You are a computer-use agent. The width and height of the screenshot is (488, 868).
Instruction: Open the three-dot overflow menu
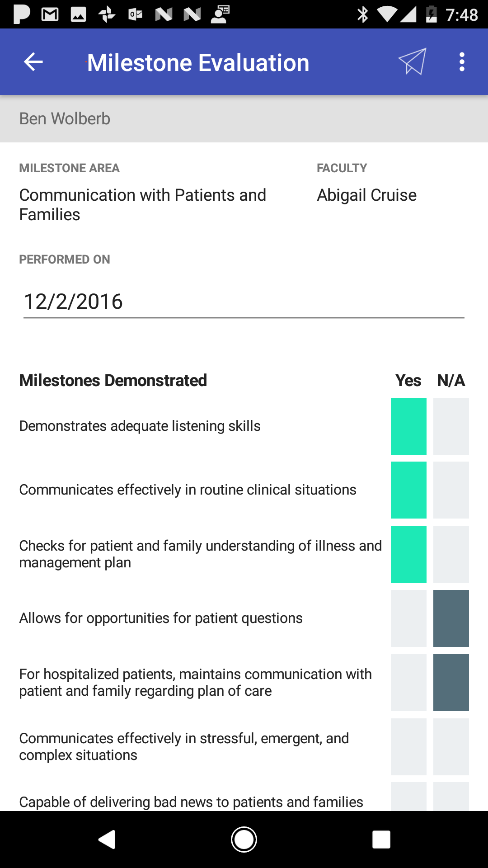click(x=462, y=62)
